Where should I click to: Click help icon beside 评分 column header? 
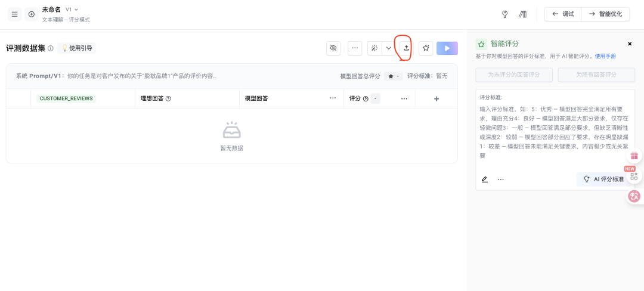[x=365, y=99]
